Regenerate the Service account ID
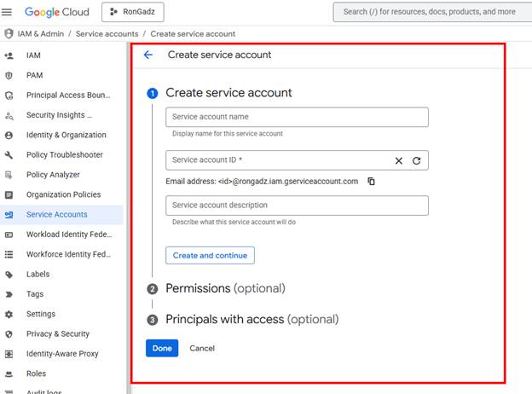The width and height of the screenshot is (532, 394). 417,160
